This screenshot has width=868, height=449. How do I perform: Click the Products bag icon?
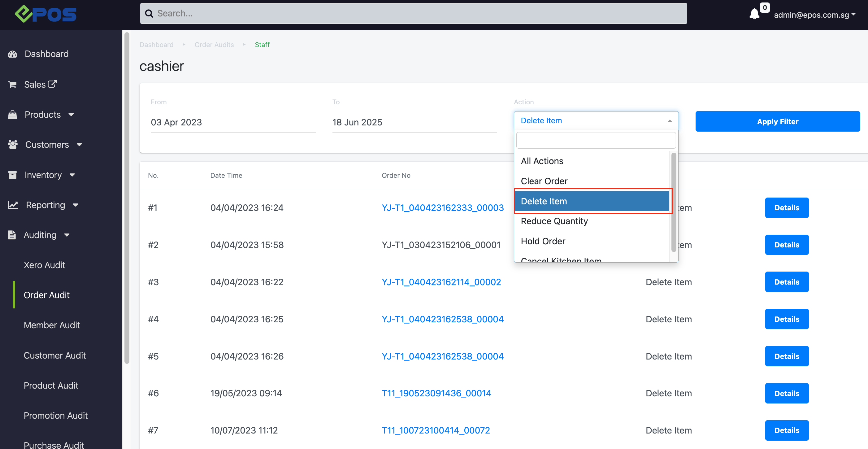click(12, 115)
